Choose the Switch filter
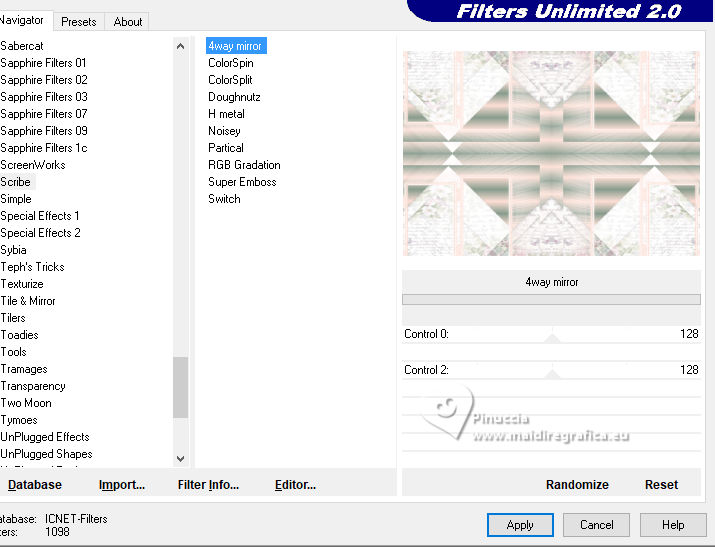The image size is (715, 547). coord(224,199)
